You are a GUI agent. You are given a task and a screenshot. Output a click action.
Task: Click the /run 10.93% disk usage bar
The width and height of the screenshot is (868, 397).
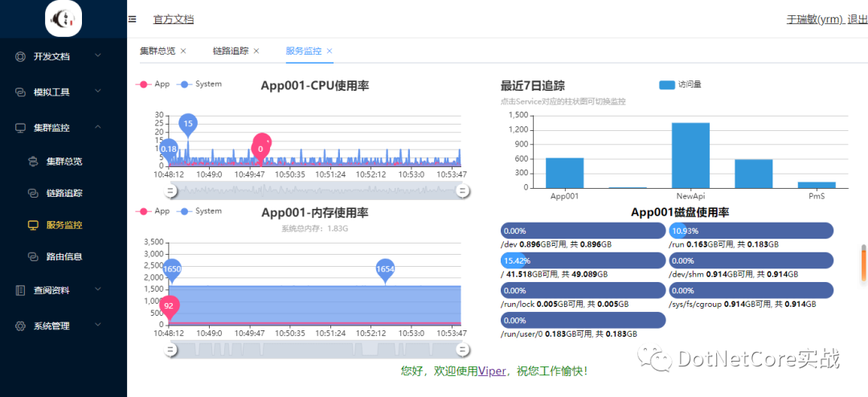751,231
